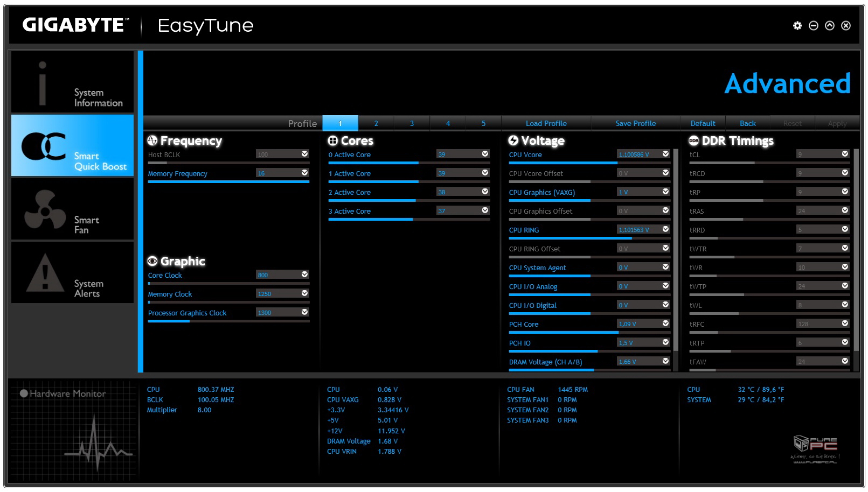Viewport: 868px width, 492px height.
Task: Expand 0 Active Core multiplier dropdown
Action: (x=485, y=154)
